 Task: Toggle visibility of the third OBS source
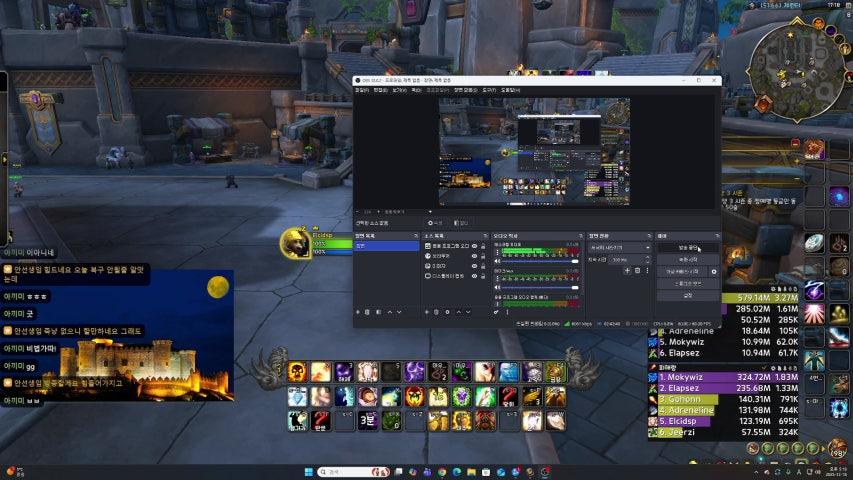(x=474, y=266)
